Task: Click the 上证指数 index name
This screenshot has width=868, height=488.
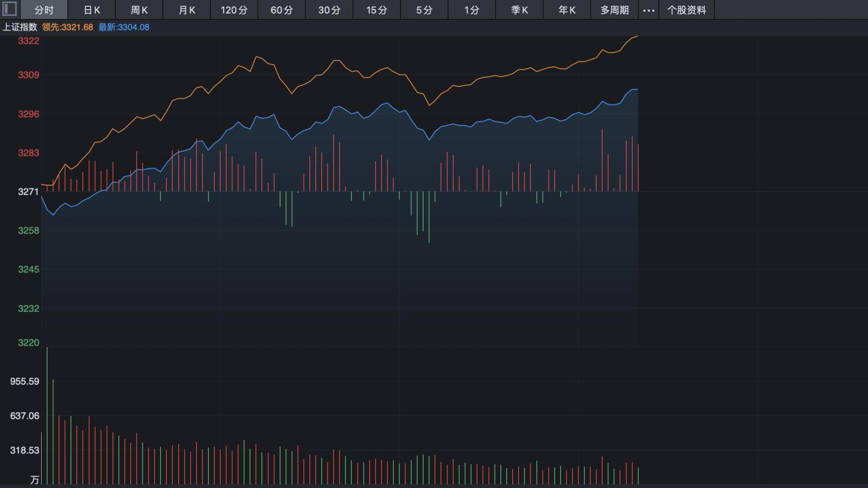Action: click(x=20, y=27)
